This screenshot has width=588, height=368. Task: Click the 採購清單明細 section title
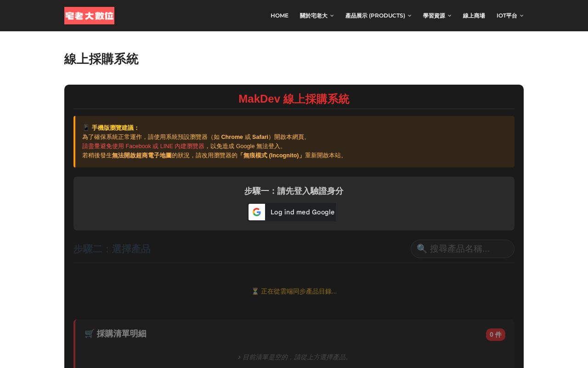(121, 333)
